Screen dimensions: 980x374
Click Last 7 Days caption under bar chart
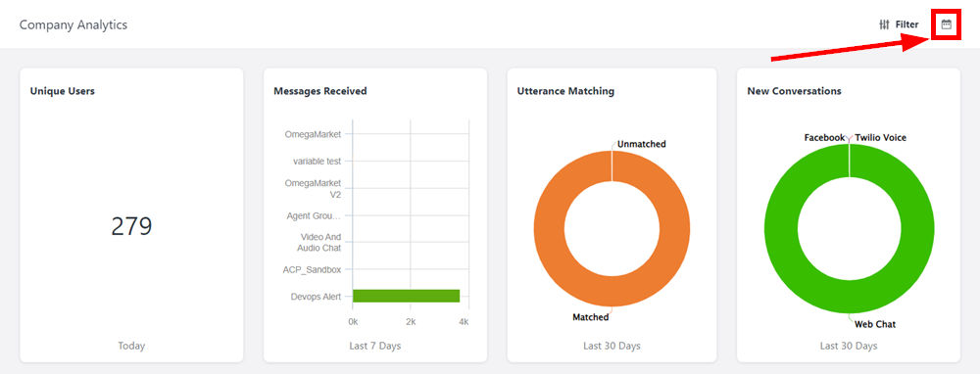[375, 346]
